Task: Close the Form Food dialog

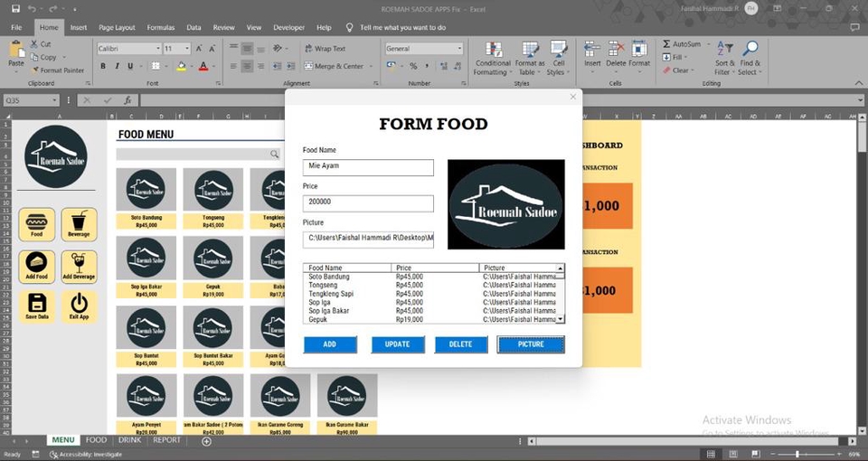Action: click(573, 97)
